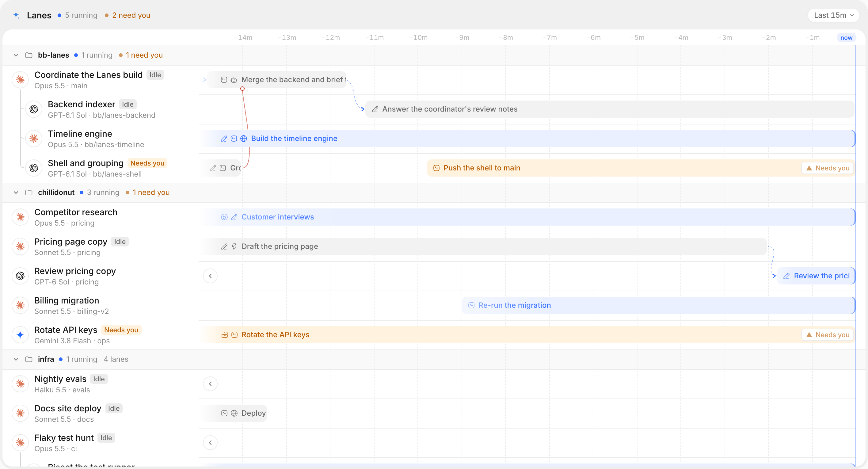Click the '2 need you' header indicator
This screenshot has width=868, height=469.
click(128, 15)
